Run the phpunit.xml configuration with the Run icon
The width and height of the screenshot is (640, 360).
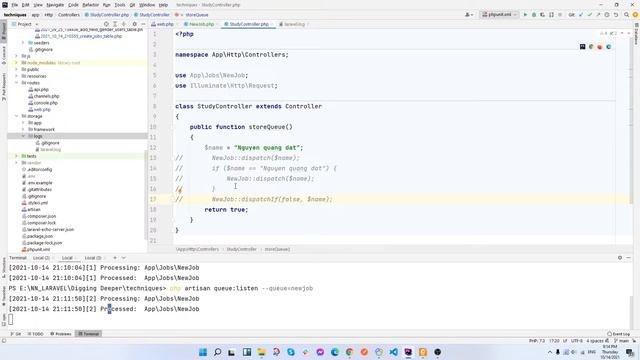click(525, 15)
